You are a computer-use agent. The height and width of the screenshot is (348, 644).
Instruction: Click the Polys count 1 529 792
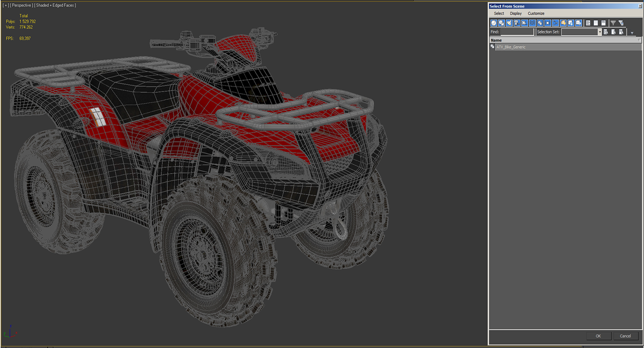(x=27, y=21)
